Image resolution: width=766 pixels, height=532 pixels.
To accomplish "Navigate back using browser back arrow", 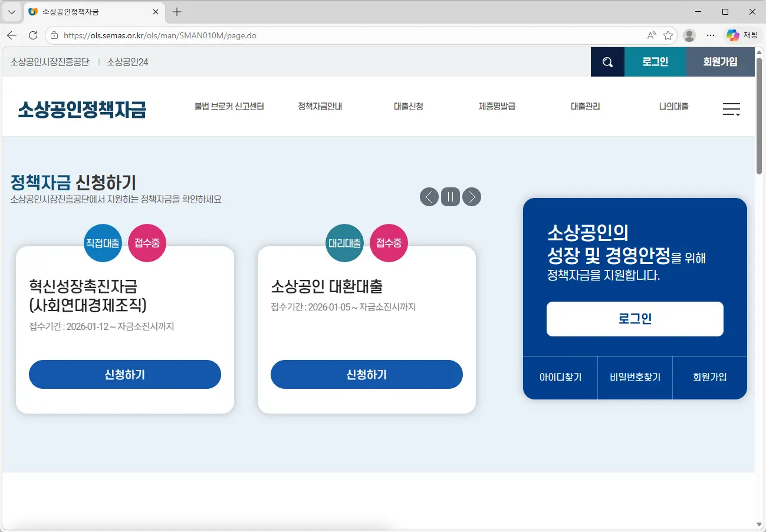I will tap(12, 35).
